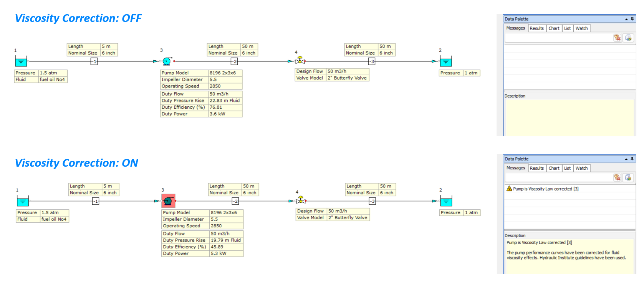Click the clear messages icon in the lower Data Palette
644x288 pixels.
click(617, 177)
